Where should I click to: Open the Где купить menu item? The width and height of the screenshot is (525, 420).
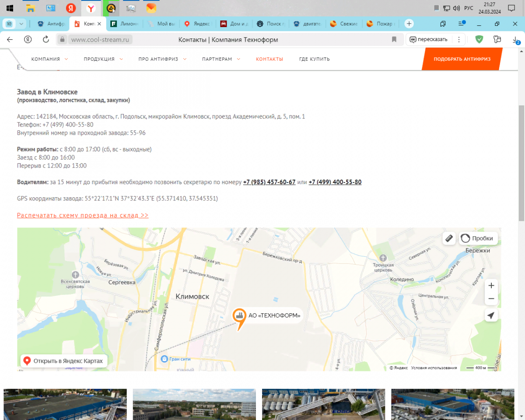pos(314,59)
